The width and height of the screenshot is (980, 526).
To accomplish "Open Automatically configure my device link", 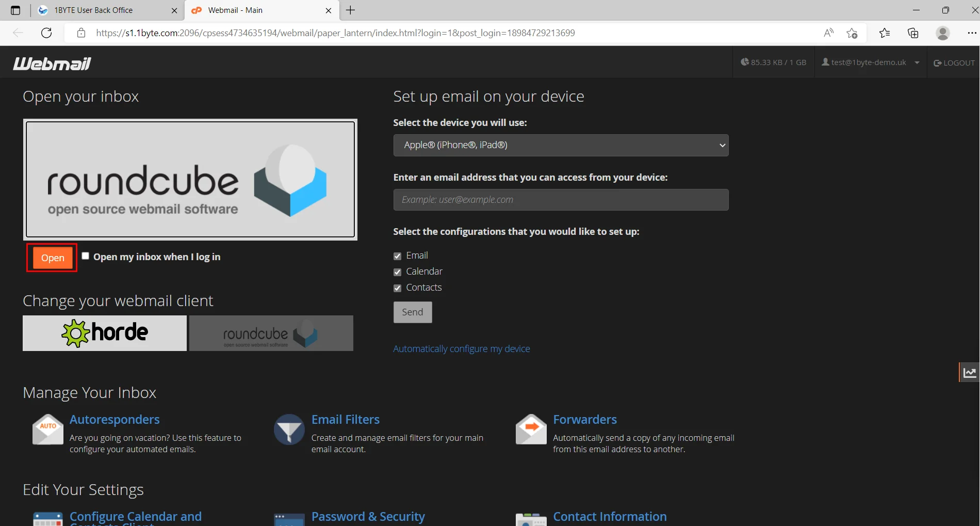I will coord(462,348).
